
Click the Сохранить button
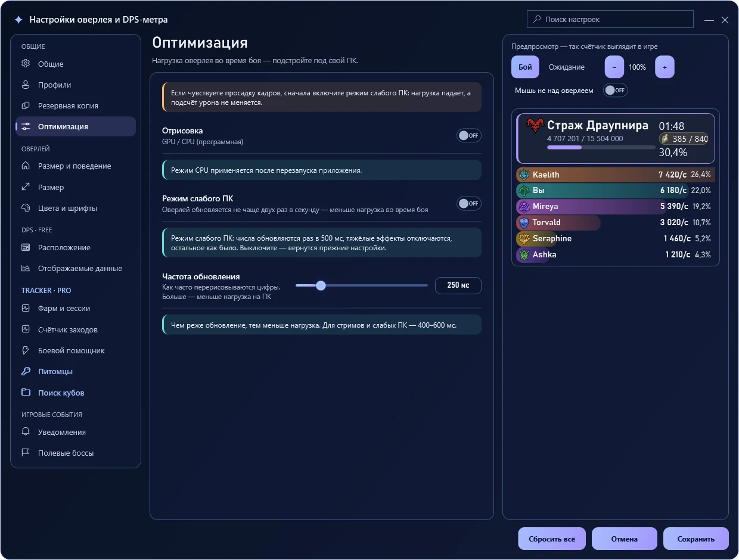coord(696,539)
